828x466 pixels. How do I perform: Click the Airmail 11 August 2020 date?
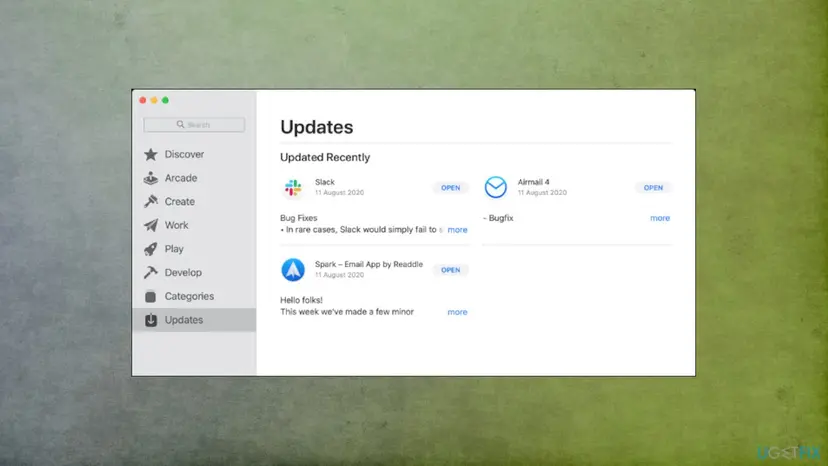pyautogui.click(x=542, y=192)
